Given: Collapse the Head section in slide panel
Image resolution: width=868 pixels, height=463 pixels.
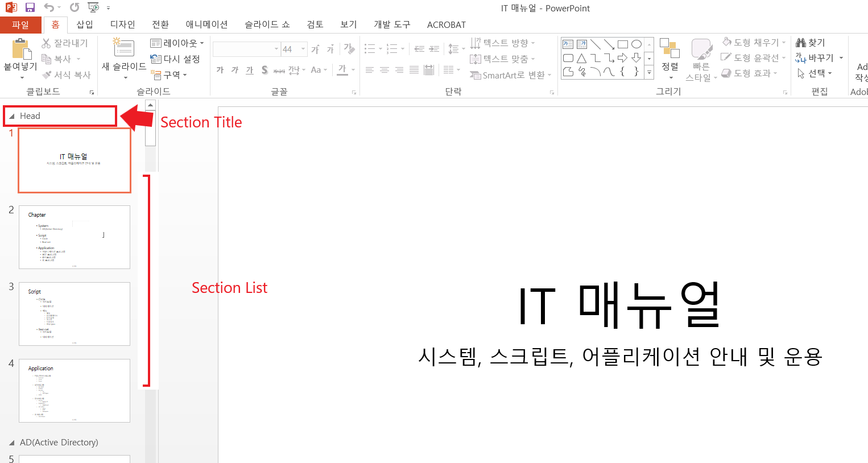Looking at the screenshot, I should (12, 115).
